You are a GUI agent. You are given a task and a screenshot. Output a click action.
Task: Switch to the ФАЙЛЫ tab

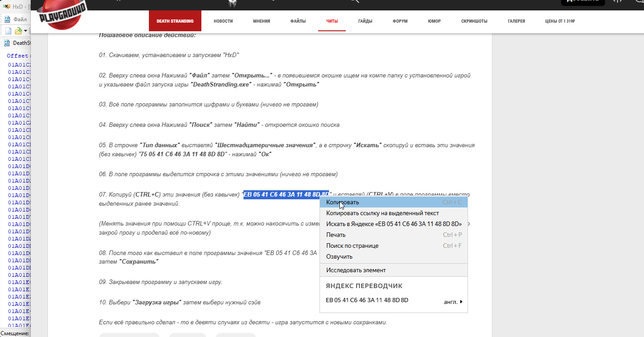(298, 21)
